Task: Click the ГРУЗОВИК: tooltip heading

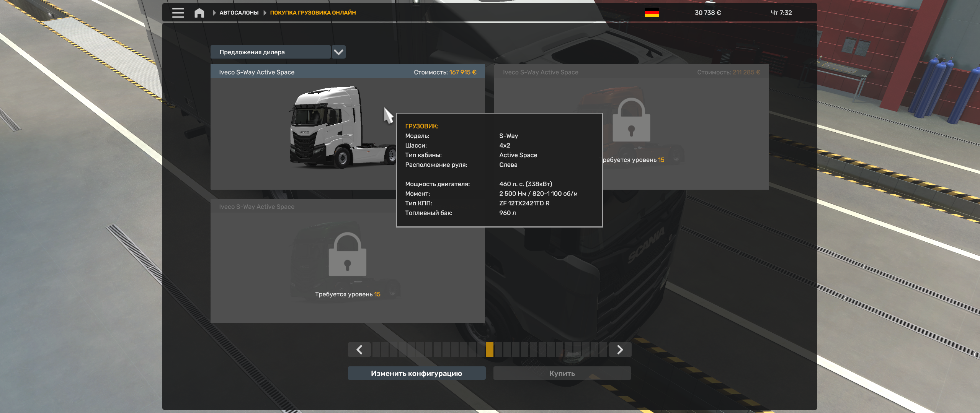Action: (422, 126)
